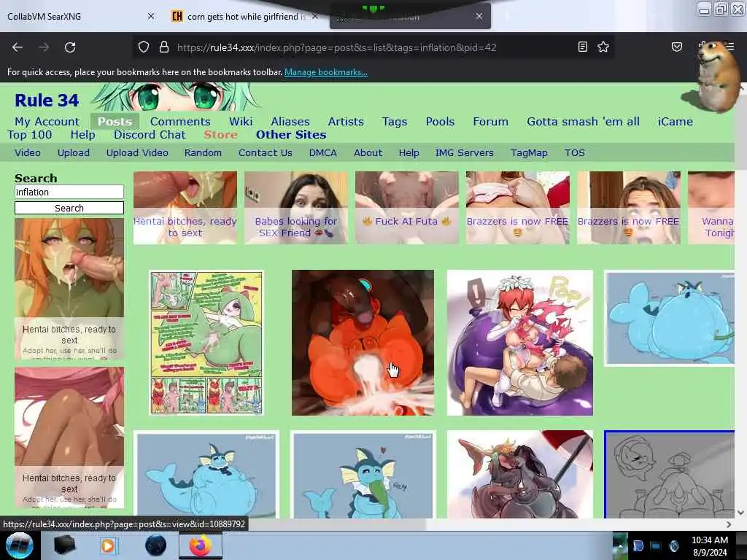Screen dimensions: 747x560
Task: Click the browser forward arrow
Action: coord(44,47)
